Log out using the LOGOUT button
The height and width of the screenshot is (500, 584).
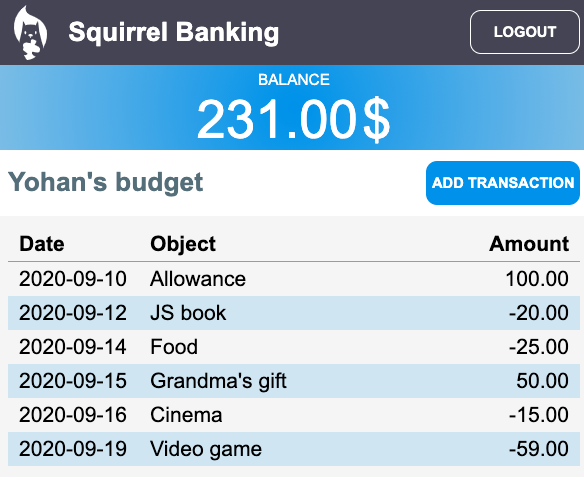click(x=525, y=32)
